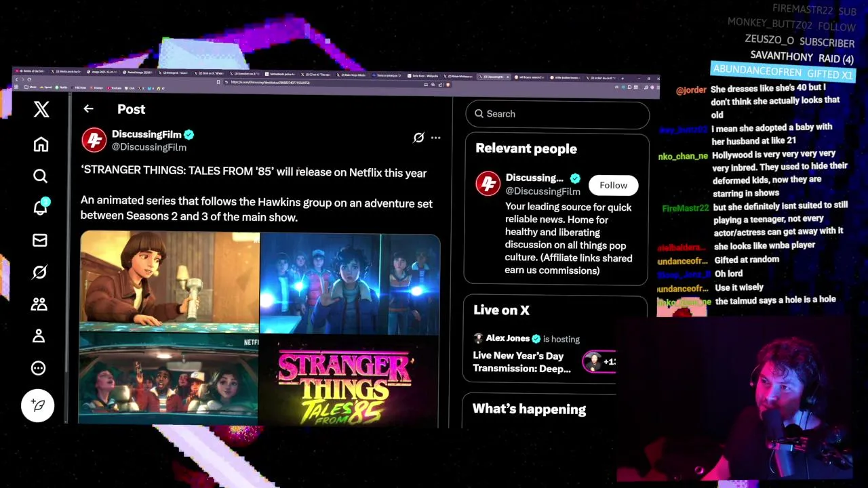Open Notifications bell icon

point(41,207)
